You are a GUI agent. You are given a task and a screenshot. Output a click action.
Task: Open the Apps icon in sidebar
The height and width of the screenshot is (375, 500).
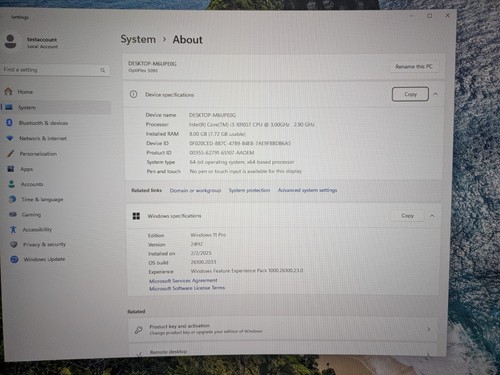11,169
